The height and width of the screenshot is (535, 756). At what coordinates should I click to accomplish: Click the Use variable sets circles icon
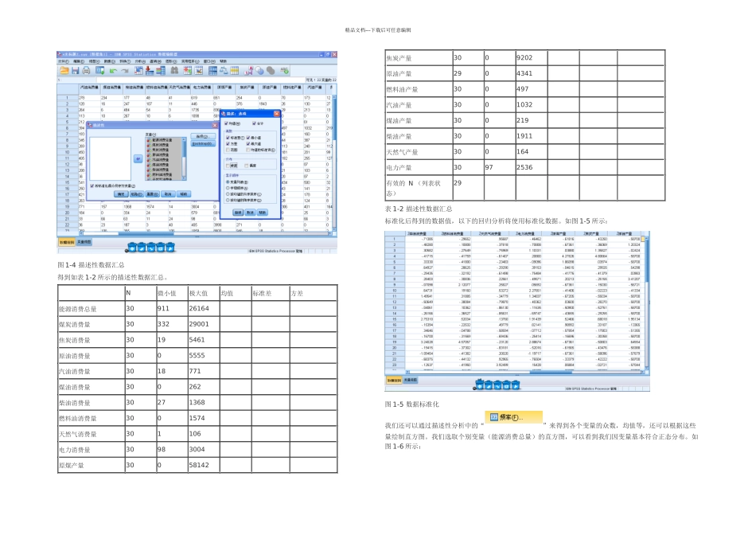point(259,71)
